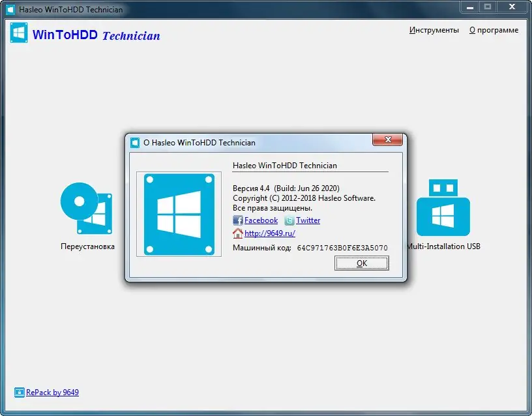Click the Multi-Installation USB label text

(x=443, y=246)
